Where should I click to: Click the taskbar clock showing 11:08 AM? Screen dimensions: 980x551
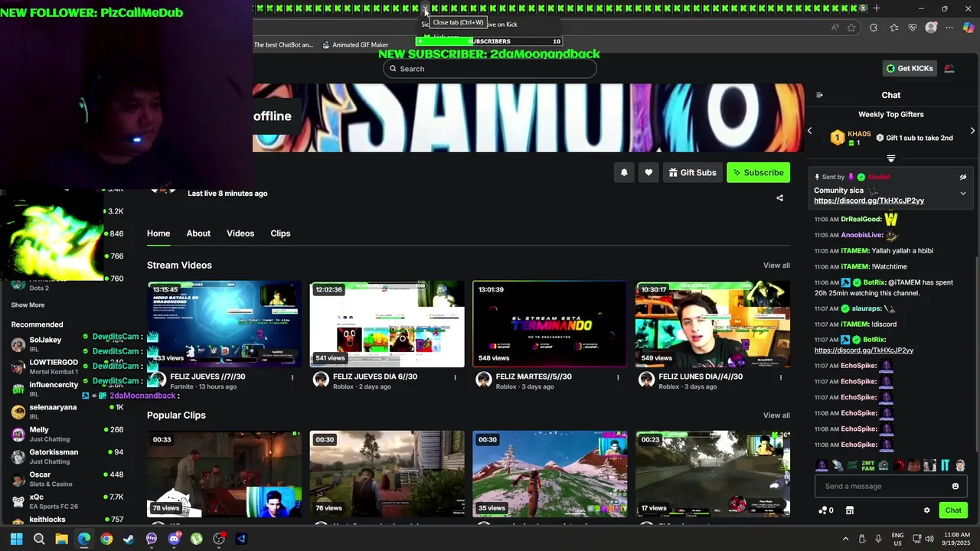[x=957, y=539]
